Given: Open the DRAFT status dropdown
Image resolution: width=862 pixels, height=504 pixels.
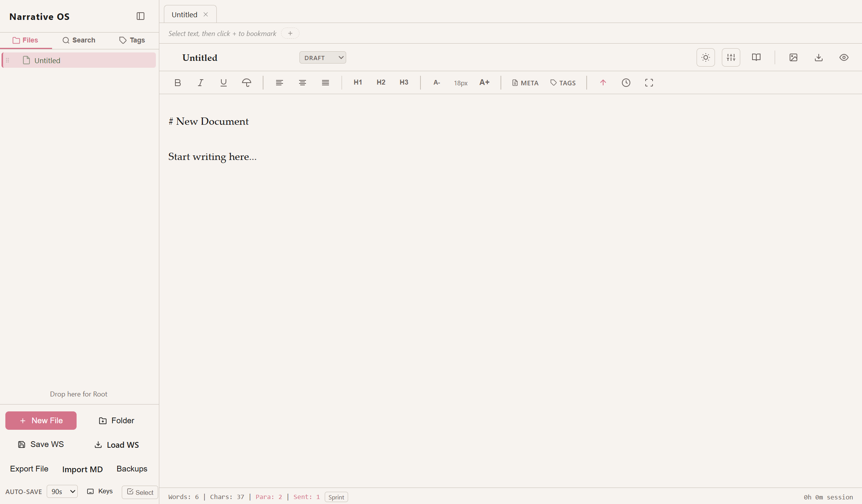Looking at the screenshot, I should coord(323,57).
